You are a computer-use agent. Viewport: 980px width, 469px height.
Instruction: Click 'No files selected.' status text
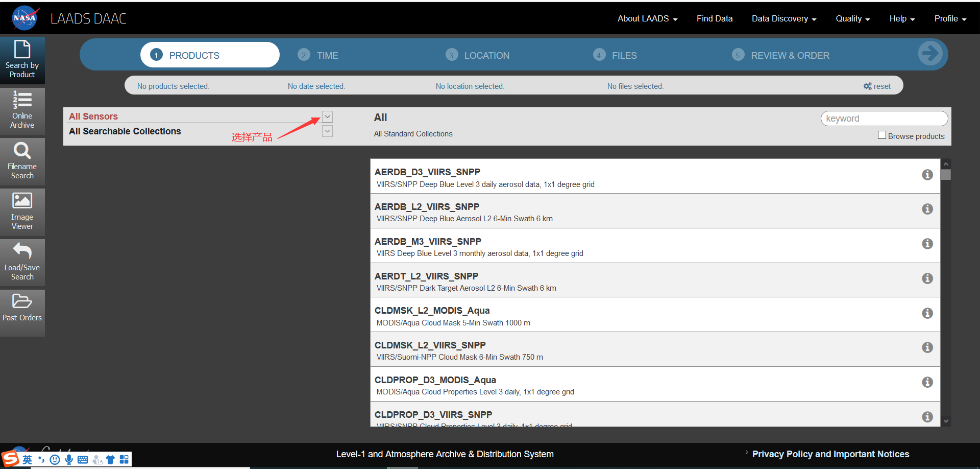click(x=635, y=86)
